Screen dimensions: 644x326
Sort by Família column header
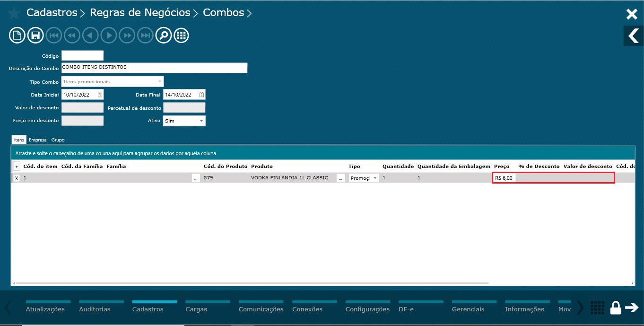point(116,167)
